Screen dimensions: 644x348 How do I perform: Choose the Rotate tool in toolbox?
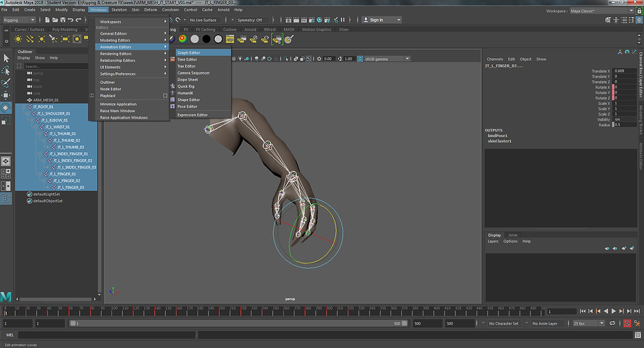[x=6, y=108]
